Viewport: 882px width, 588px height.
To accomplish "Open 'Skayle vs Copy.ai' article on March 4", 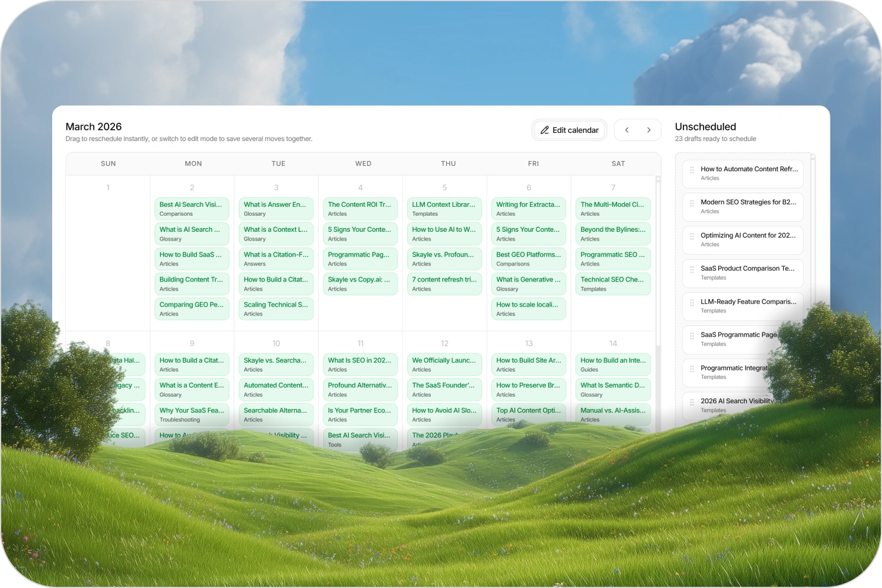I will coord(360,283).
